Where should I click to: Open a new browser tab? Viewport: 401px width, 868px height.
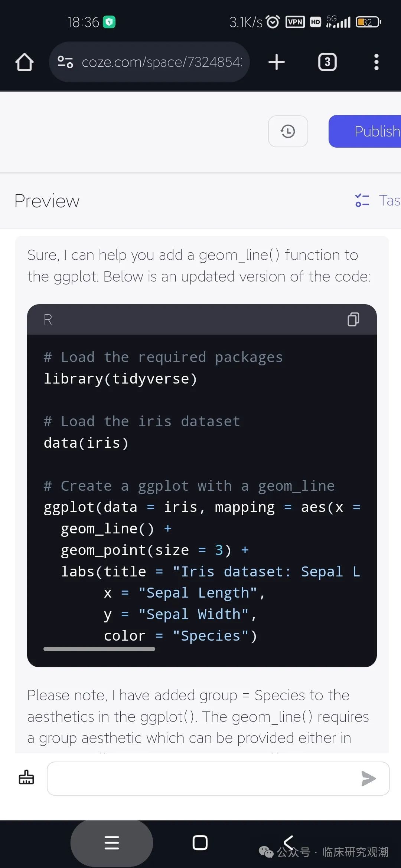(x=277, y=62)
